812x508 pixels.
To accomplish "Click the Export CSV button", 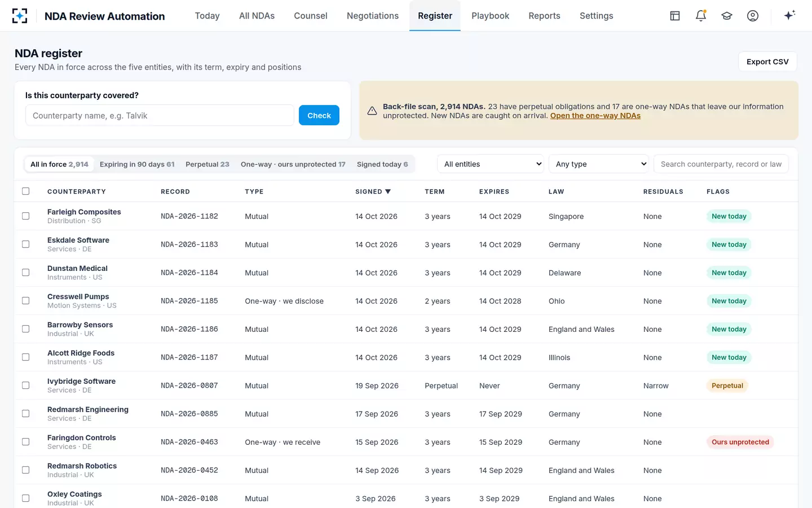I will [x=767, y=62].
